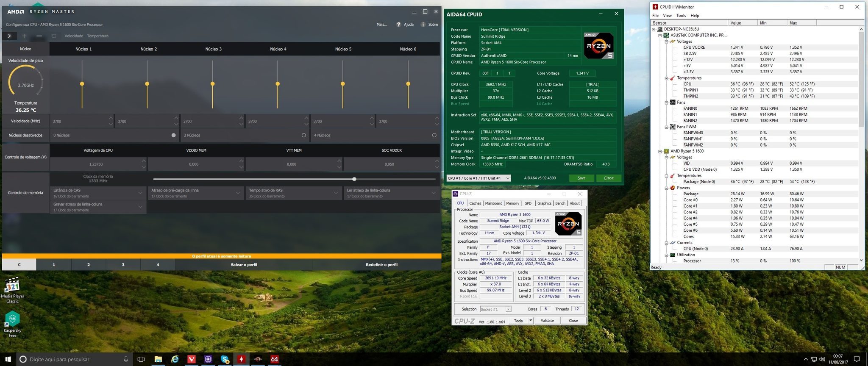The image size is (868, 366).
Task: Increase Núcleo 1 speed with up arrow
Action: [111, 118]
